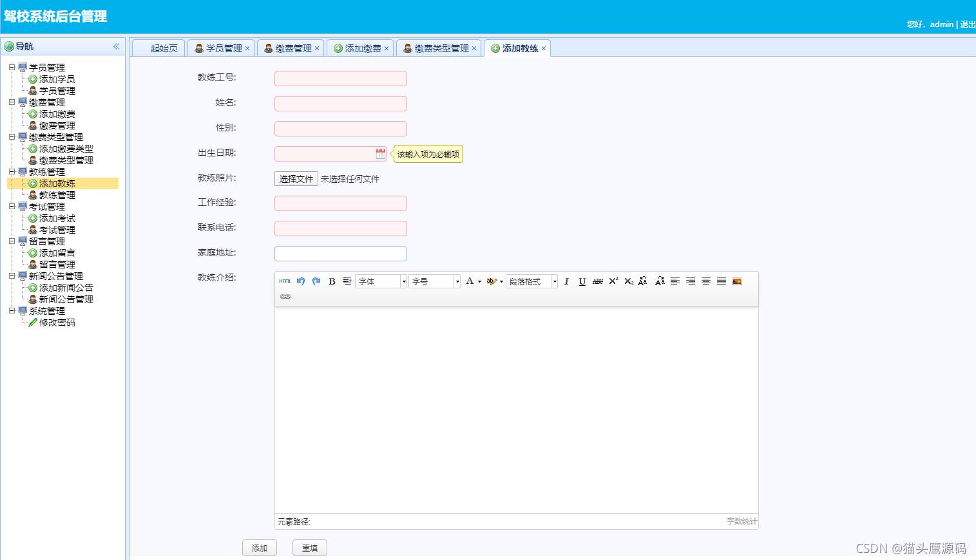Toggle strikethrough formatting in editor

pos(598,281)
